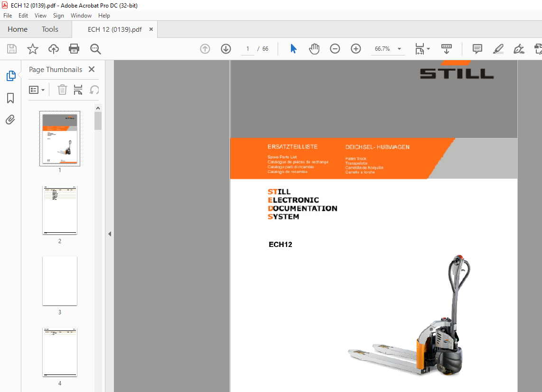The image size is (542, 392).
Task: Delete selected page trash icon
Action: point(62,90)
